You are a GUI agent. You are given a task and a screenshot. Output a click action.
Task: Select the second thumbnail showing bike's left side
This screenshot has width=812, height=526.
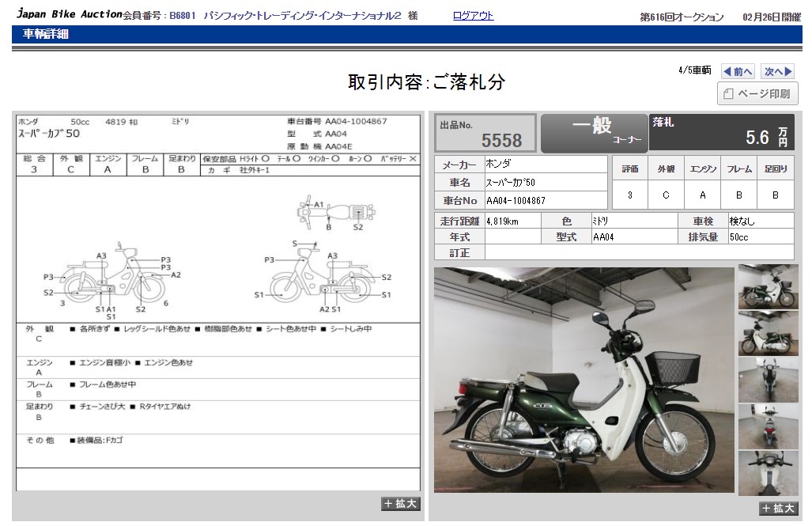pos(768,333)
